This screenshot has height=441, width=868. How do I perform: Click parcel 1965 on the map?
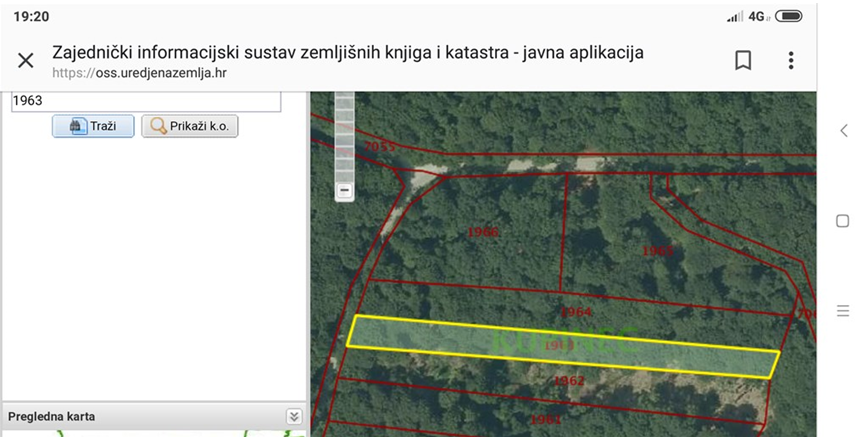657,250
